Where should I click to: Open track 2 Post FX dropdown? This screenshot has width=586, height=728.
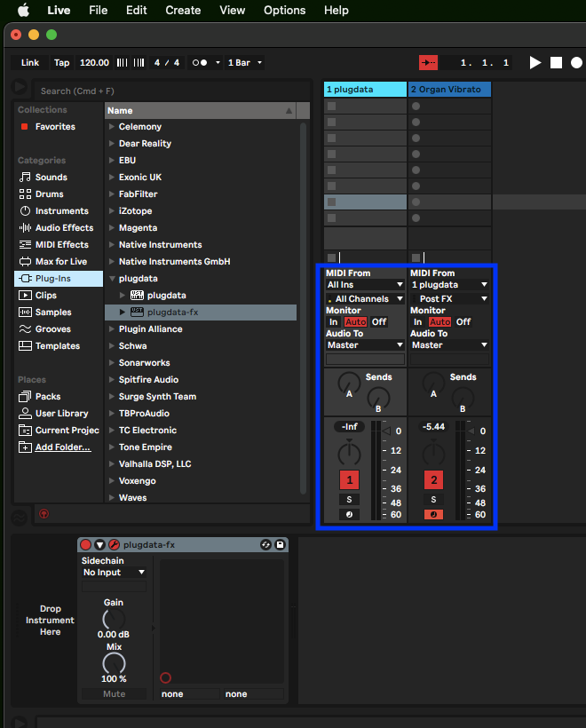tap(449, 299)
